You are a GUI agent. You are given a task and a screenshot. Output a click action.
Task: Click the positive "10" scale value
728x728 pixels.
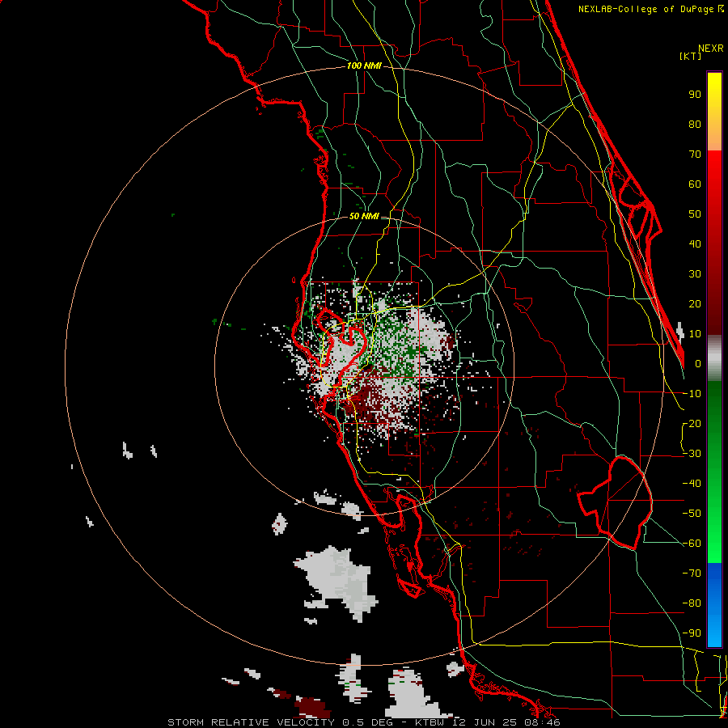click(x=695, y=334)
